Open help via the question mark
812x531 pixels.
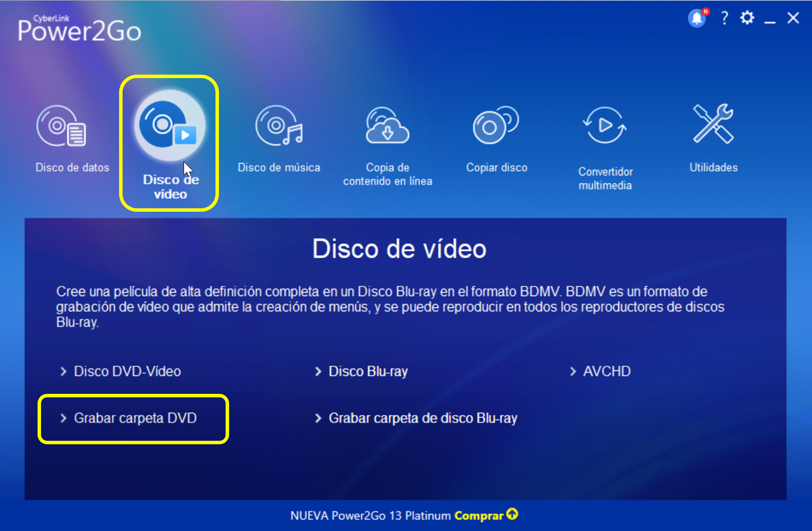point(724,18)
